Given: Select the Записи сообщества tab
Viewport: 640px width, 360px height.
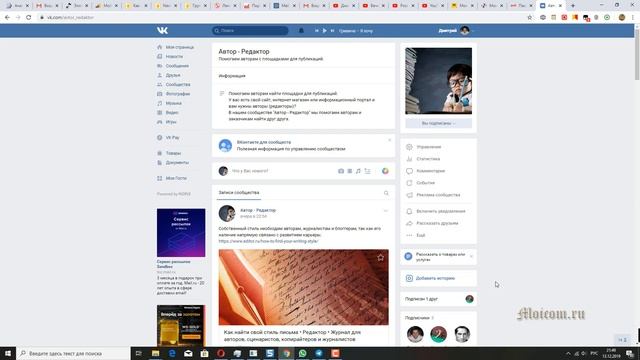Looking at the screenshot, I should point(239,193).
